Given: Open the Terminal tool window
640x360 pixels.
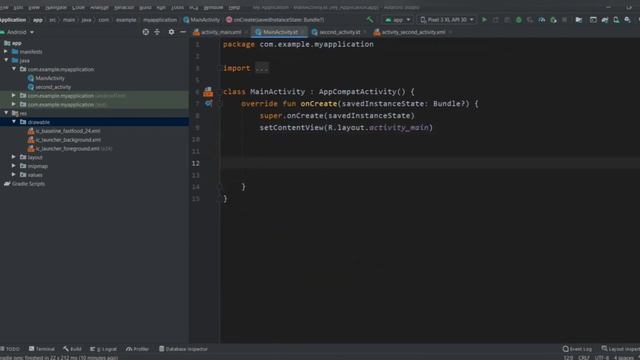Looking at the screenshot, I should 42,349.
